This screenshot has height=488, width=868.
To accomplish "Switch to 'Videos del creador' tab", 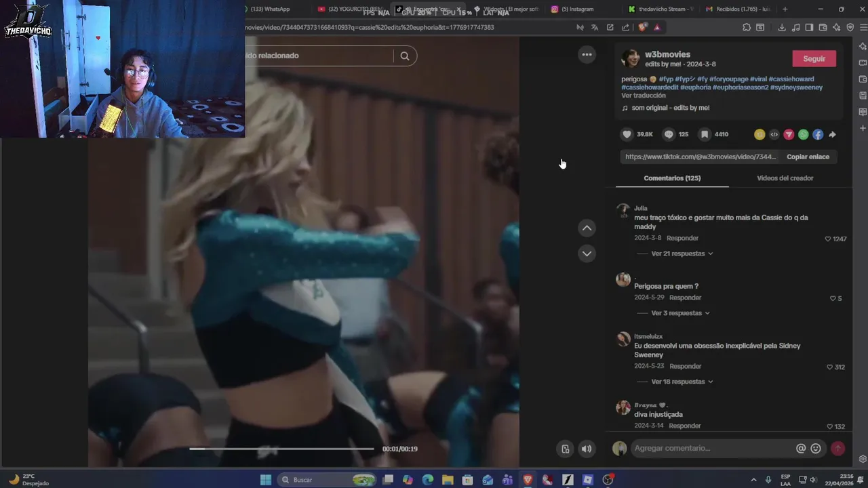I will click(785, 178).
